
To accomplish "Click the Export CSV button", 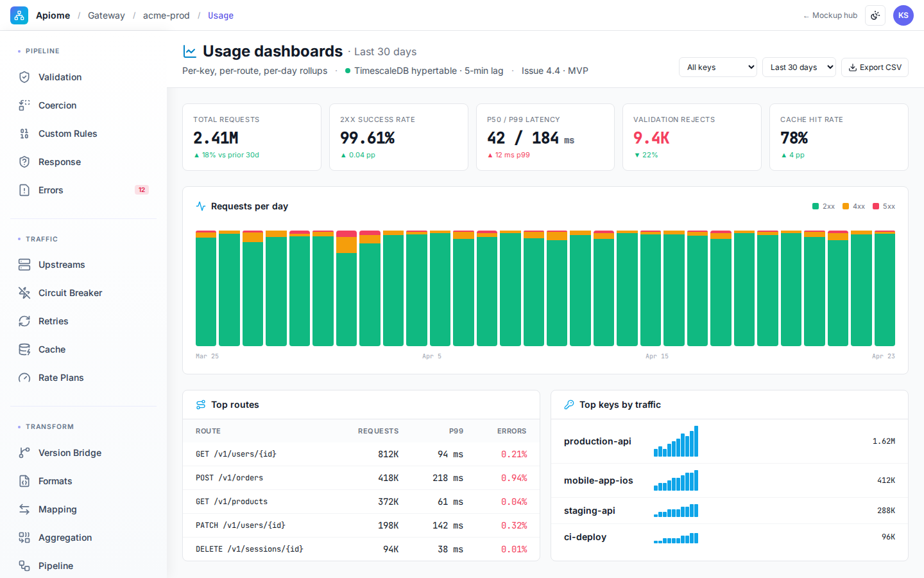I will point(875,67).
